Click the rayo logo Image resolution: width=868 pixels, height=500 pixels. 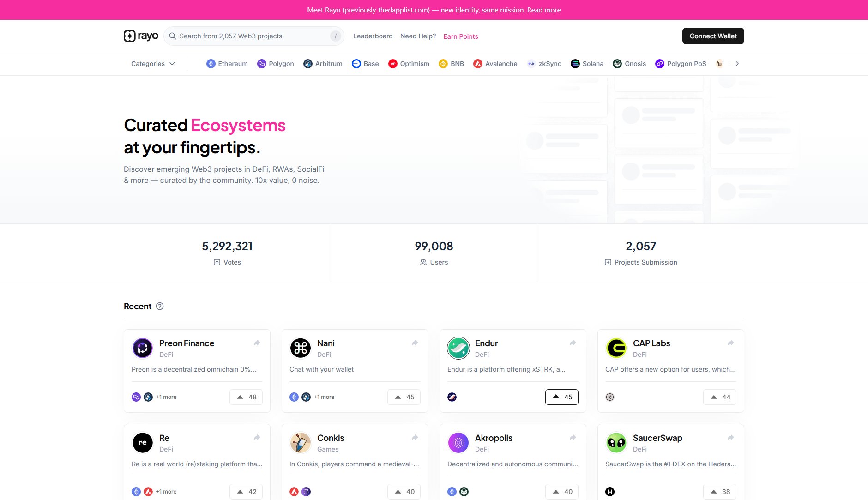141,36
